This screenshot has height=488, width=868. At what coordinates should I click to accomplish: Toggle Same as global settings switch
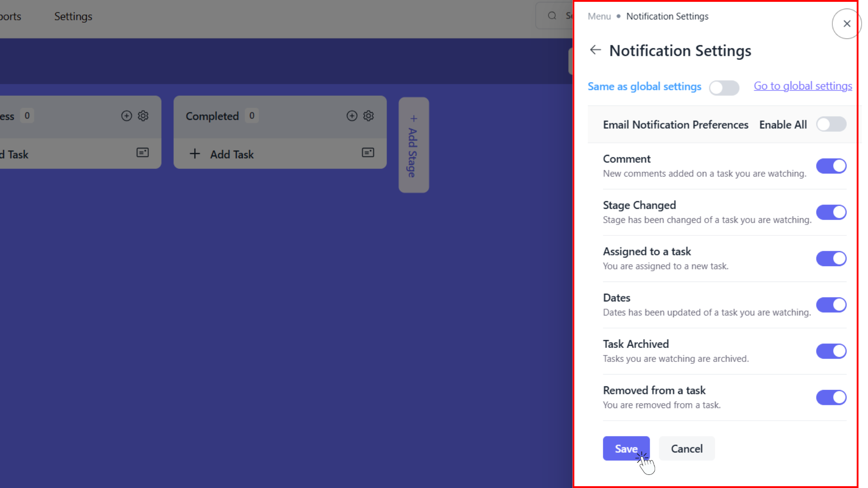tap(724, 88)
